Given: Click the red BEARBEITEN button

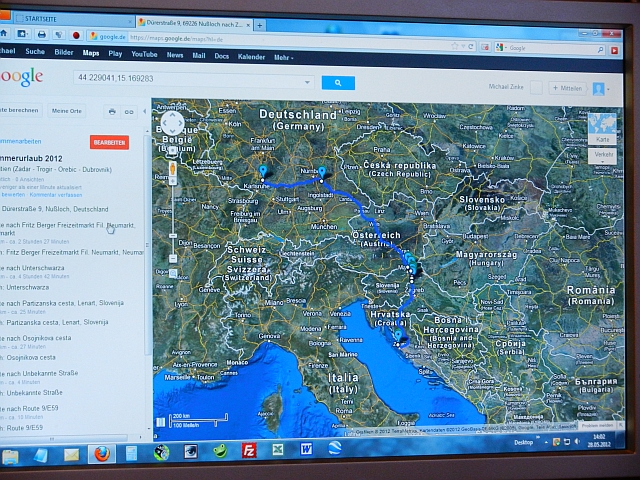Looking at the screenshot, I should tap(109, 142).
